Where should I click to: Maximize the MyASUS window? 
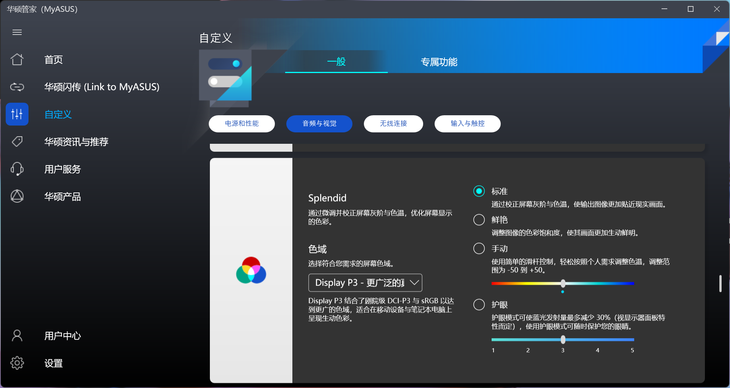tap(690, 9)
